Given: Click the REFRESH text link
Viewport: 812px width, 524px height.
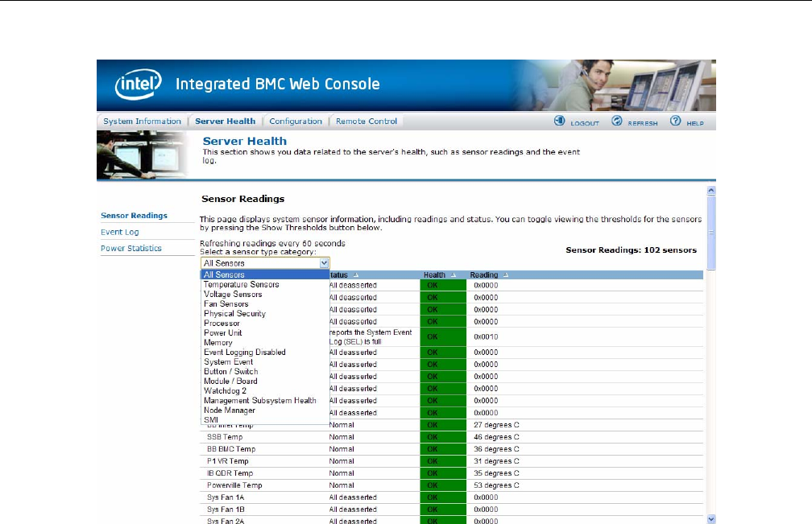Looking at the screenshot, I should tap(643, 123).
